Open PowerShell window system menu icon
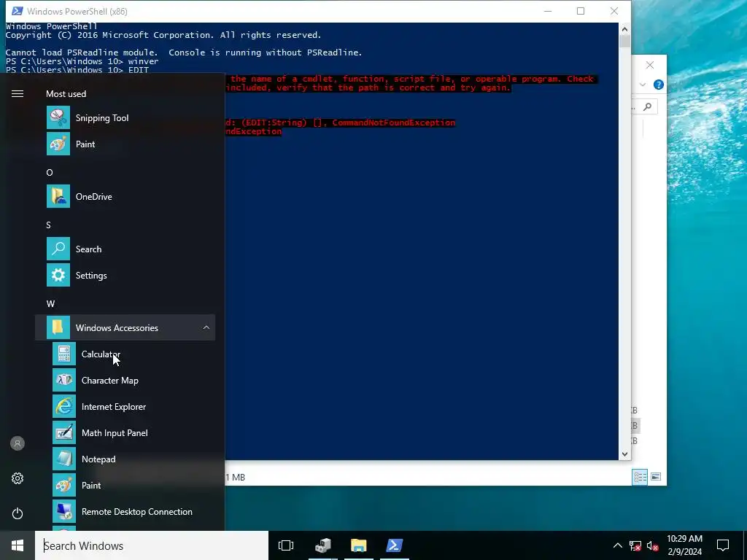This screenshot has width=747, height=560. tap(17, 11)
